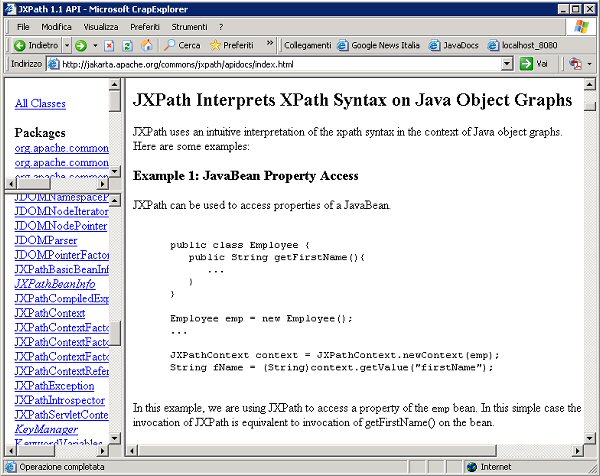
Task: Click packages frame scroll right arrow
Action: 103,184
